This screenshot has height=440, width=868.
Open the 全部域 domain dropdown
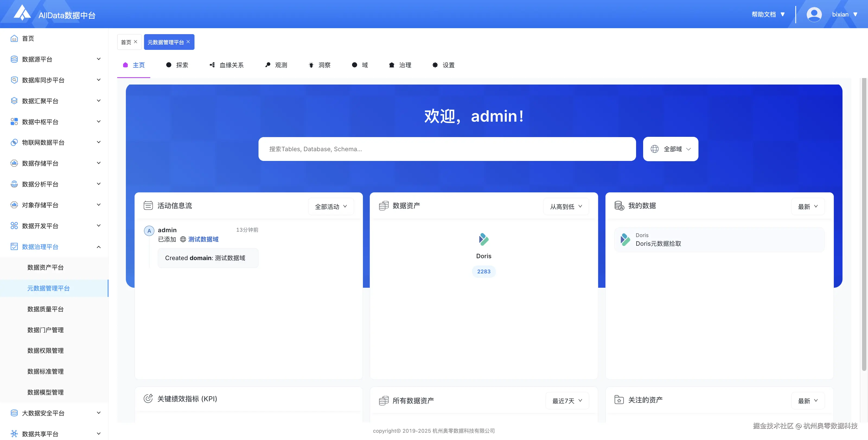coord(670,149)
